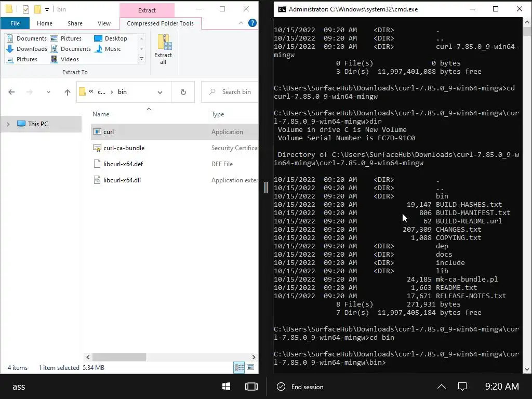Show hidden system tray icons chevron
This screenshot has width=532, height=399.
pyautogui.click(x=442, y=387)
